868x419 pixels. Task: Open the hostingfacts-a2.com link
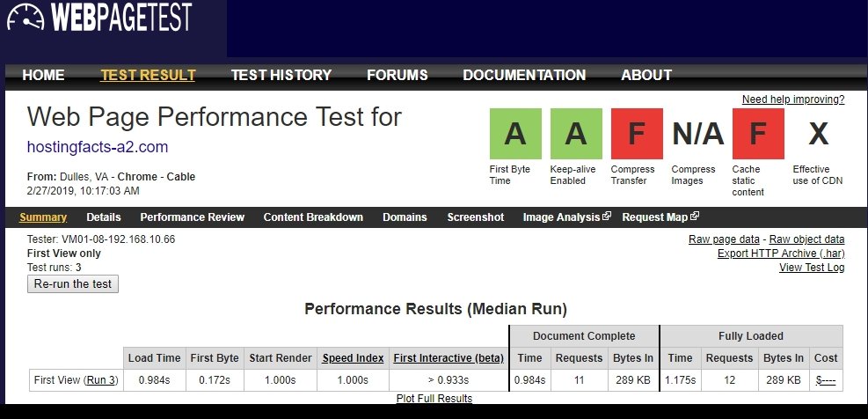(x=98, y=147)
